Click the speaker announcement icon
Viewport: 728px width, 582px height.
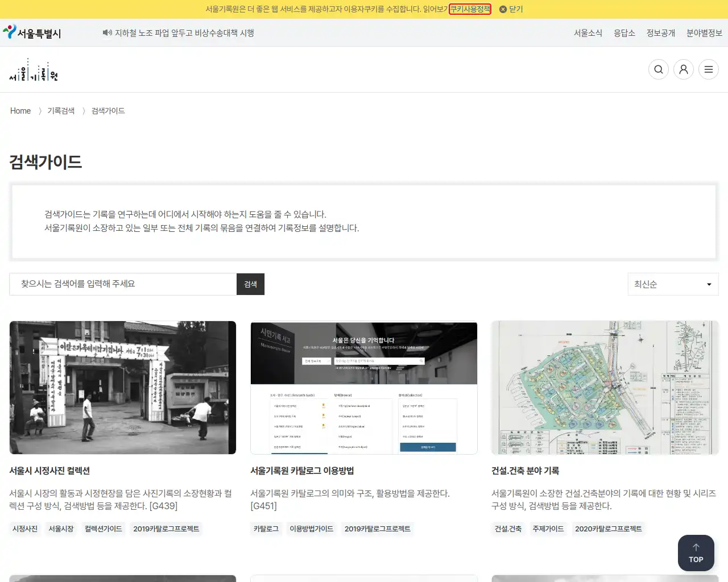(107, 33)
